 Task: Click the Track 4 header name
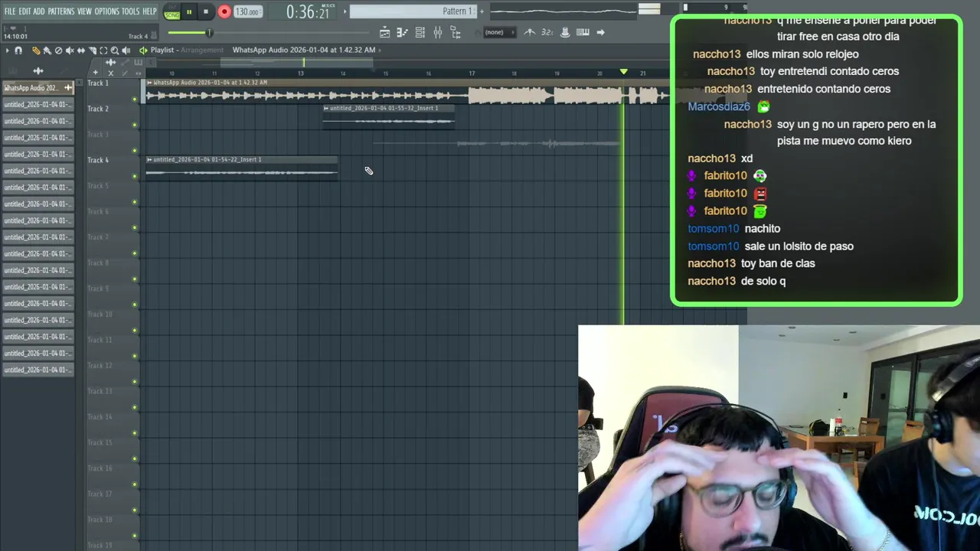point(98,160)
